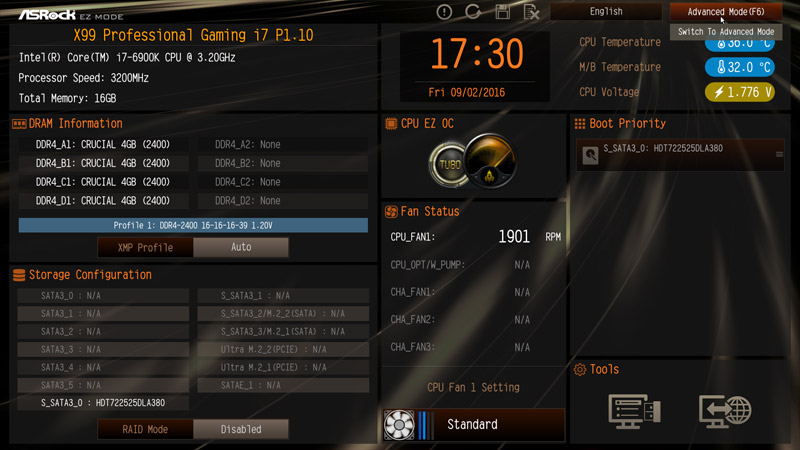Open the Internet Flash tool icon
Viewport: 800px width, 450px height.
(x=725, y=411)
